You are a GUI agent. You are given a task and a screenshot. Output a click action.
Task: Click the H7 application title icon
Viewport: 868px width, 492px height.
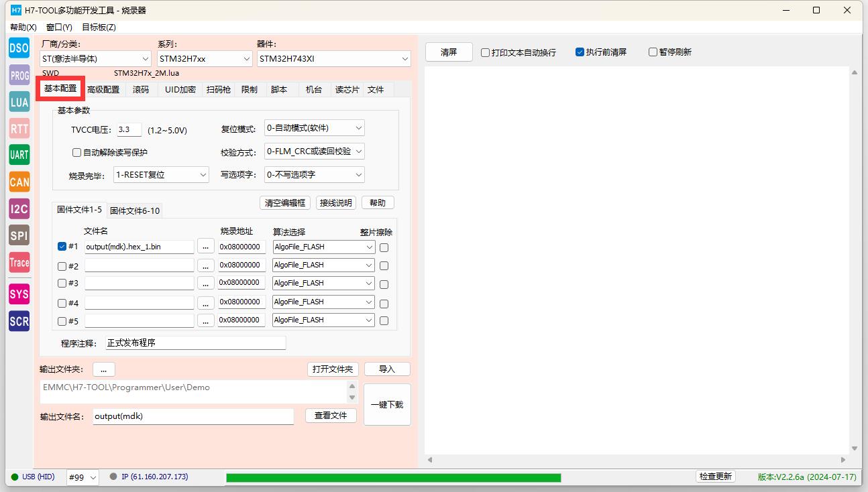16,10
